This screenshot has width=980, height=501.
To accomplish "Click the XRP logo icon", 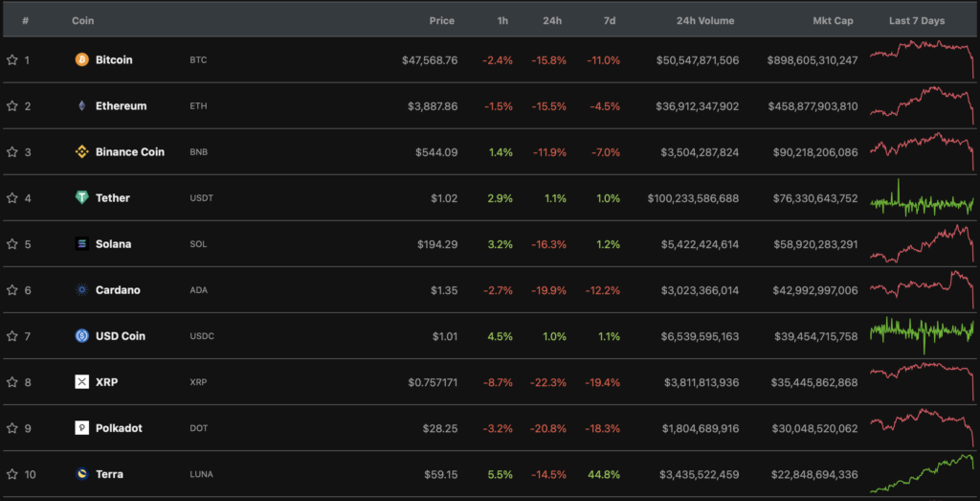I will [x=82, y=382].
